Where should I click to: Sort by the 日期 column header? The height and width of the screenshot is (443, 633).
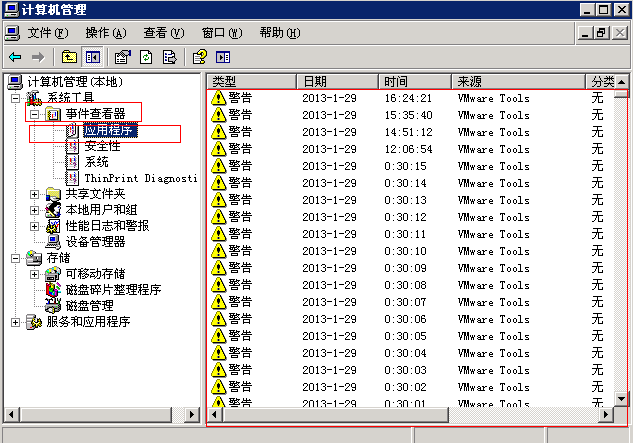tap(338, 82)
